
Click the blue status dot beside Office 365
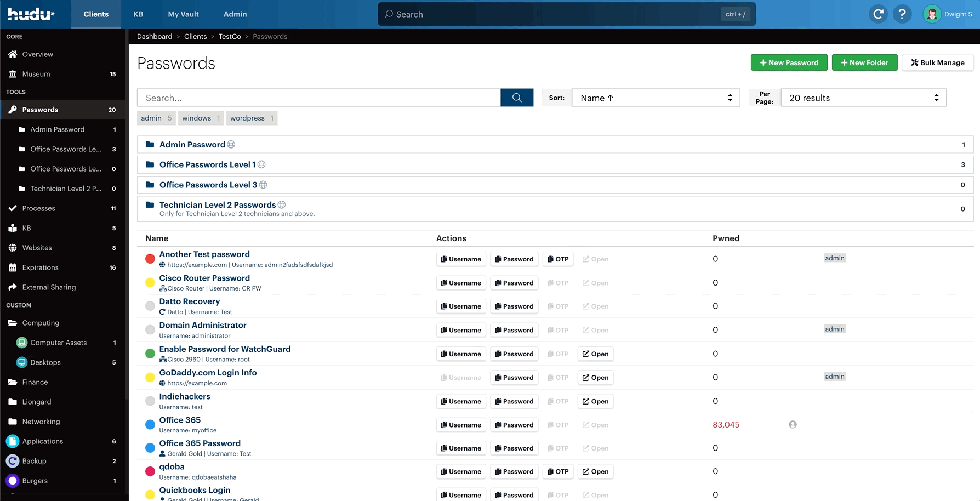pyautogui.click(x=150, y=424)
